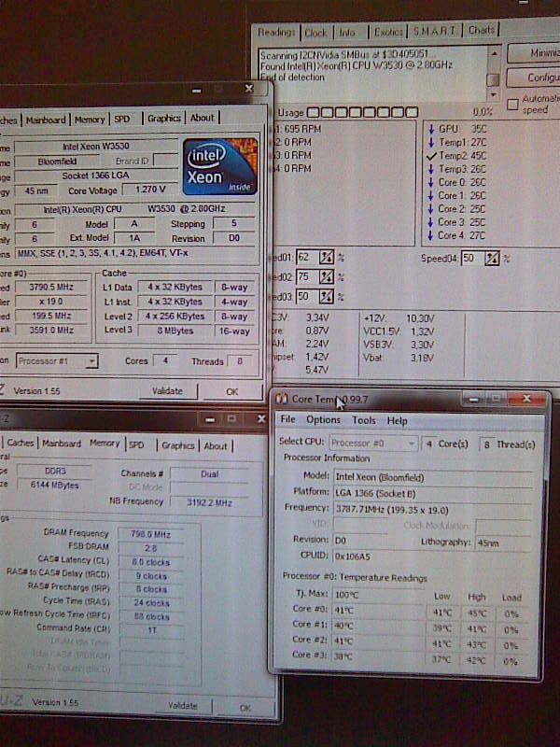Click the Speed03 spinner arrows in SpeedFan
Screen dimensions: 560x747
click(326, 296)
